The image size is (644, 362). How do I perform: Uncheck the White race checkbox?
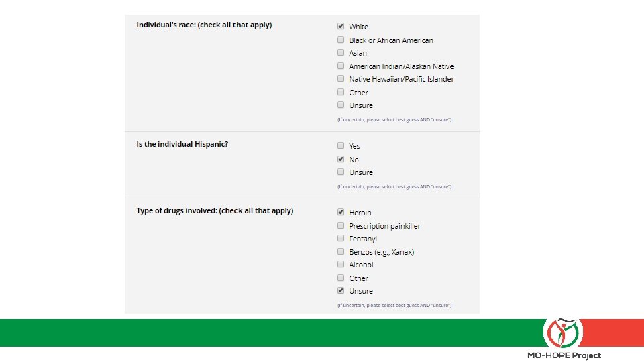coord(341,27)
